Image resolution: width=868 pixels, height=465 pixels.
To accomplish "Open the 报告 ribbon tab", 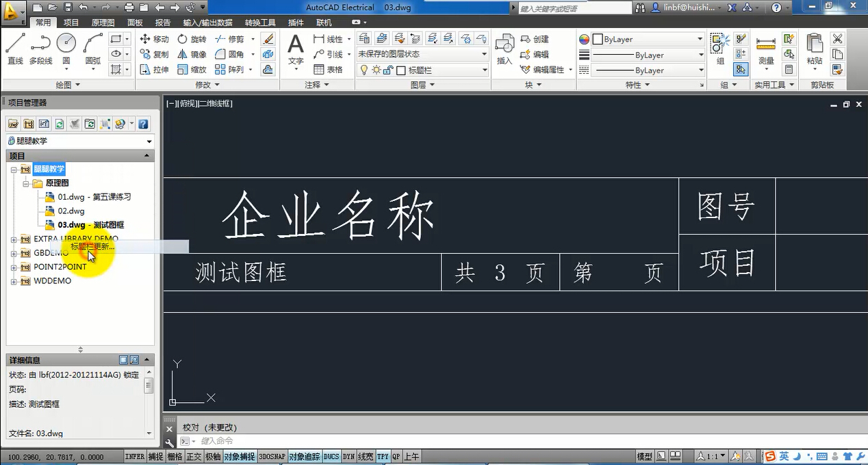I will [x=163, y=23].
